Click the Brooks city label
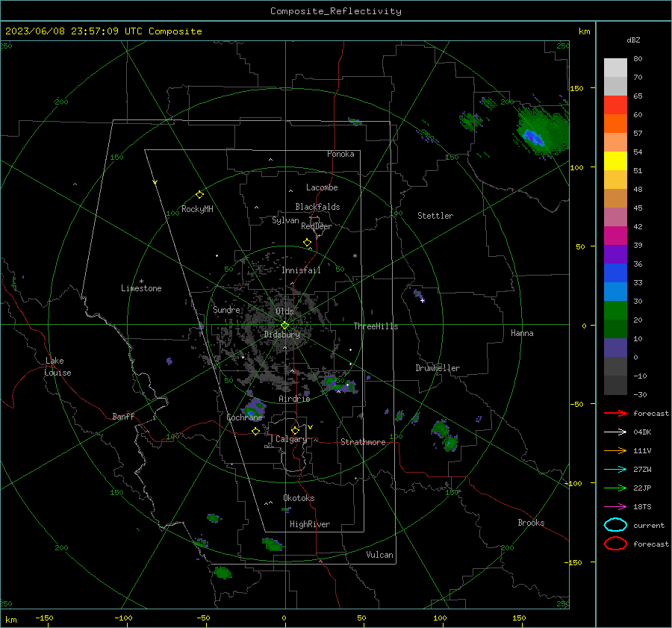This screenshot has height=628, width=672. click(531, 523)
